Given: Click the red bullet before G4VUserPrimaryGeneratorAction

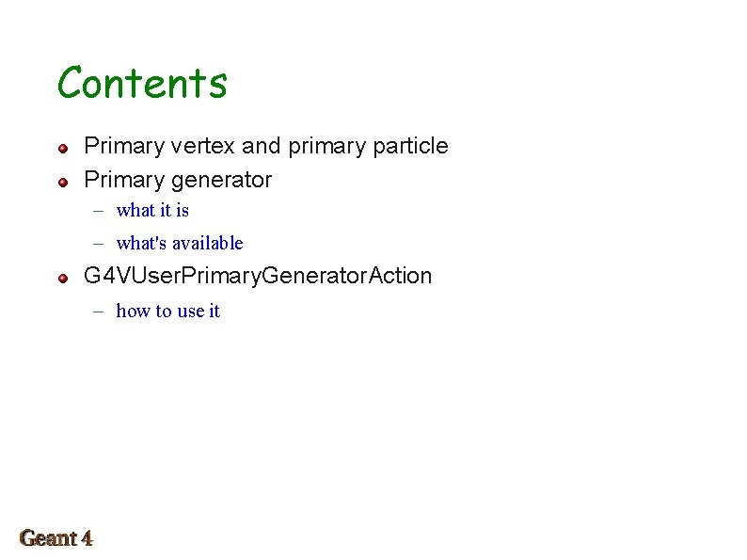Looking at the screenshot, I should [x=63, y=279].
